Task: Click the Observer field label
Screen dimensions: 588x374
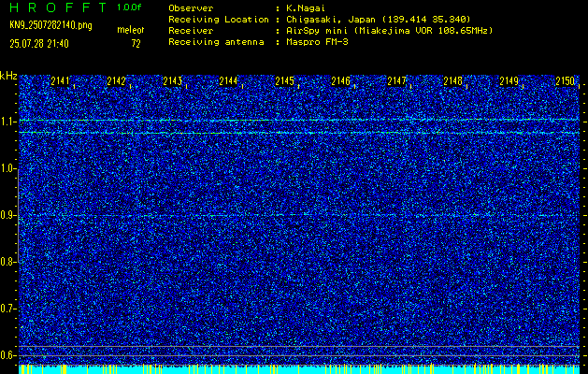Action: (191, 8)
